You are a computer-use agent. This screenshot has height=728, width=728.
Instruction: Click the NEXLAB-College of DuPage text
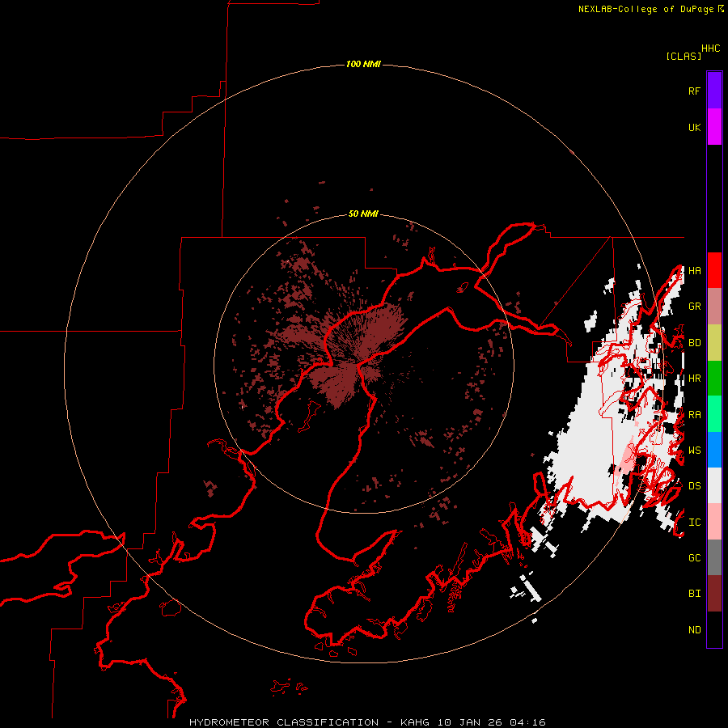pyautogui.click(x=645, y=9)
